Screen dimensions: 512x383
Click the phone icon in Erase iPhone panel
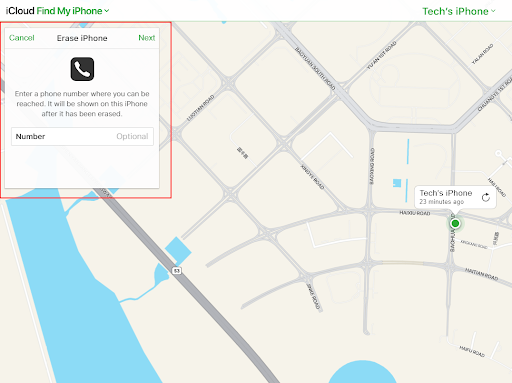82,69
